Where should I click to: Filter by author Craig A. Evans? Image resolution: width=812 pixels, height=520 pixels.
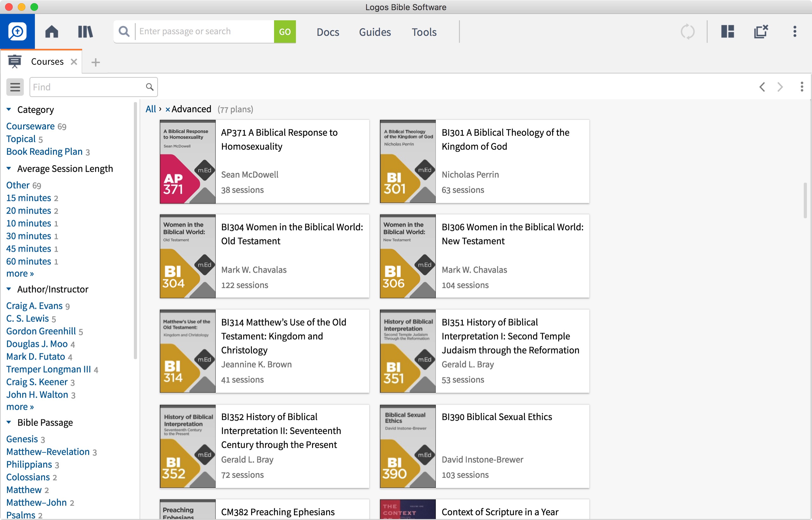pyautogui.click(x=34, y=306)
